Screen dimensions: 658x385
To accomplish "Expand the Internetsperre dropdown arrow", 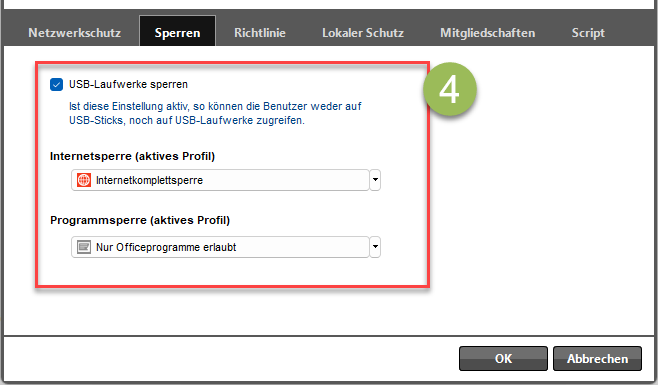I will coord(375,180).
